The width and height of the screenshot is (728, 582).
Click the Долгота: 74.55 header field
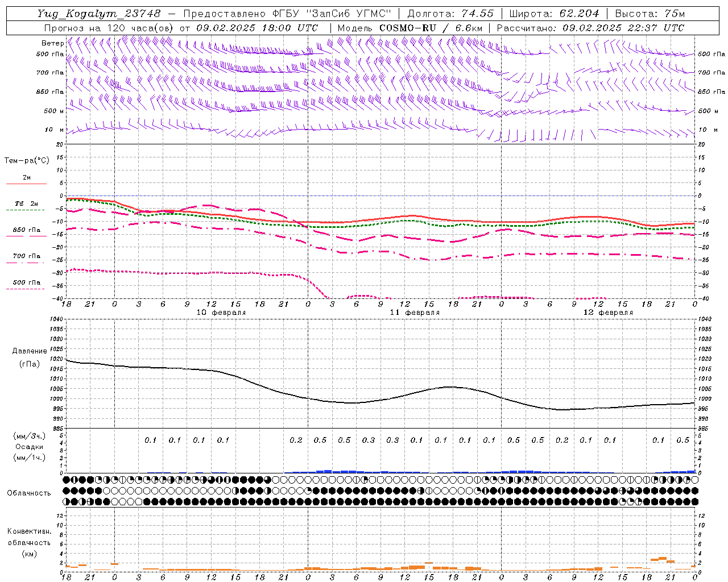450,13
